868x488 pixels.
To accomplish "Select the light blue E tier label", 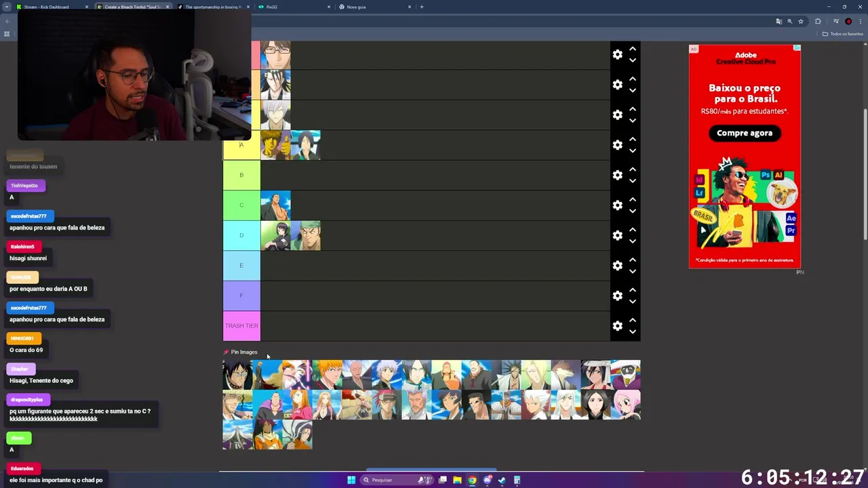I will click(241, 266).
